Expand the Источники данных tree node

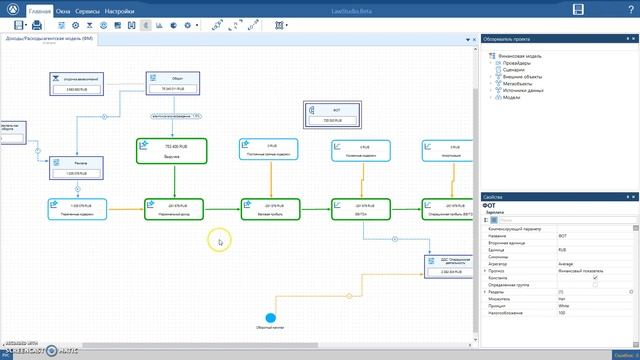(491, 91)
